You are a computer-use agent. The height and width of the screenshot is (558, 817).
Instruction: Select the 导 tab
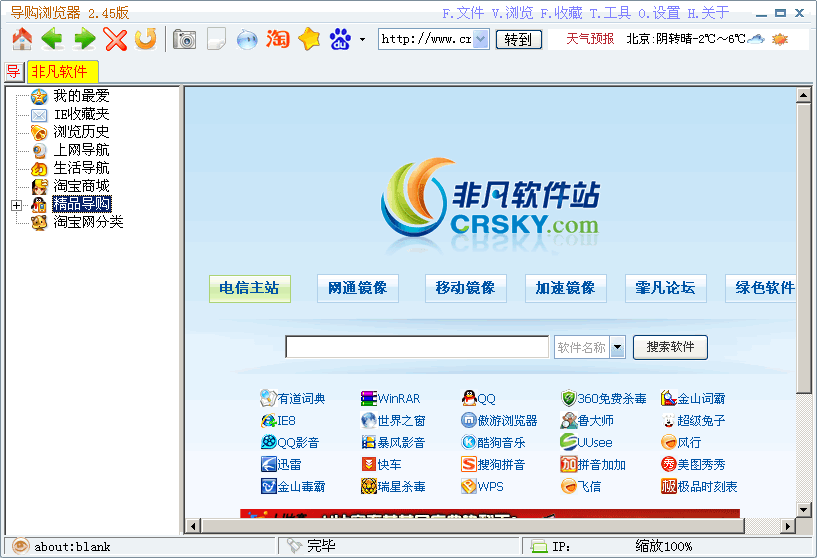click(x=14, y=71)
